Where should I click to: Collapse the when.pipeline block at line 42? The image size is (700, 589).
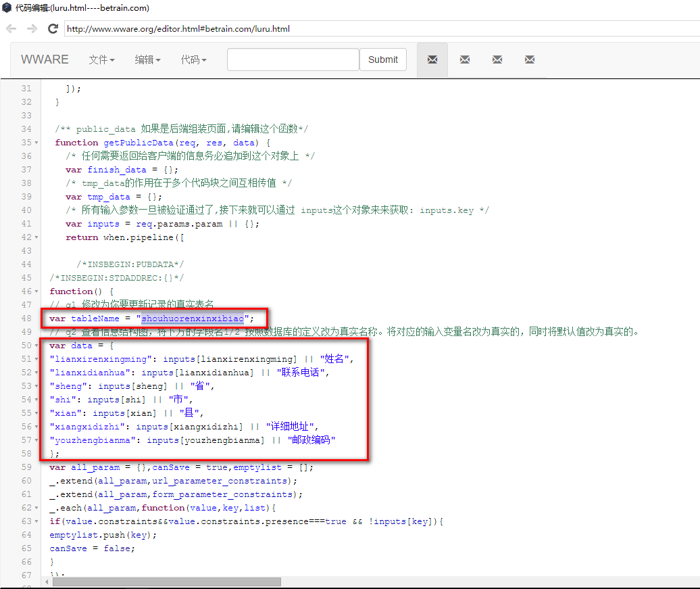[x=36, y=238]
